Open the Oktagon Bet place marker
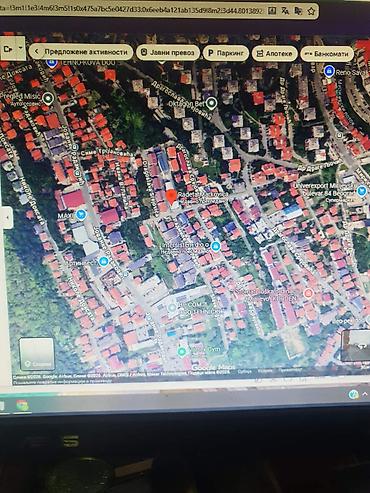The image size is (370, 493). point(211,104)
